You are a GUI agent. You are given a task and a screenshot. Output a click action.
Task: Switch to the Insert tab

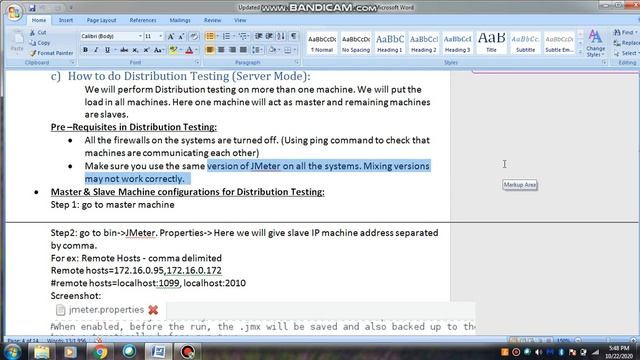click(66, 20)
